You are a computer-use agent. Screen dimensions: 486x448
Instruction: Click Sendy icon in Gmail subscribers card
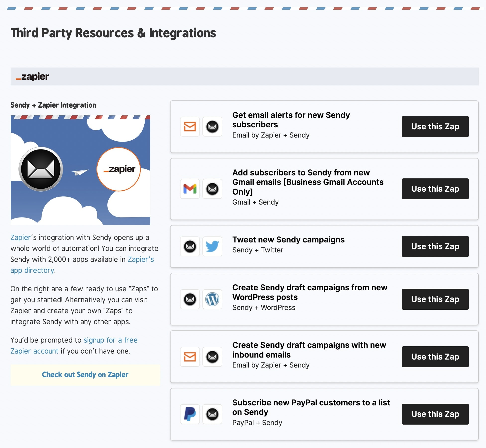(212, 189)
